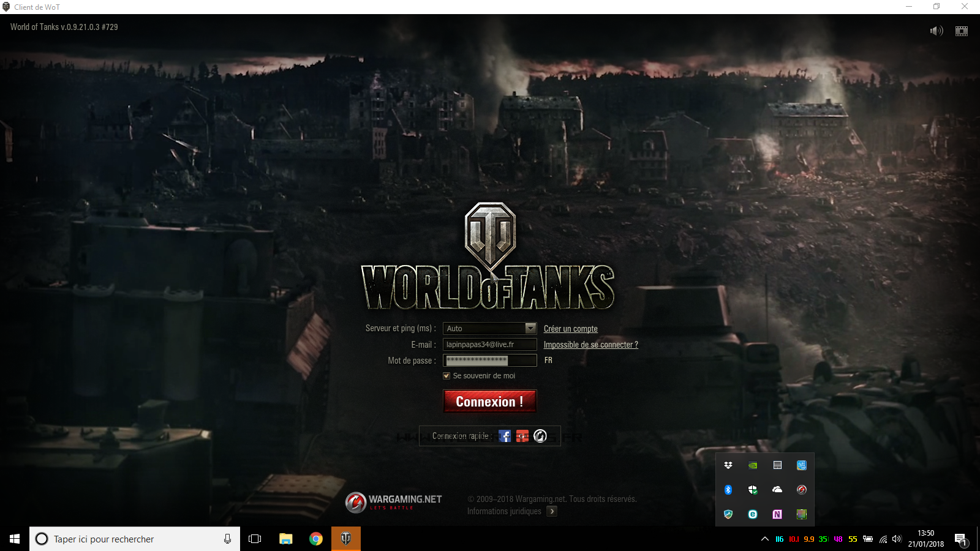
Task: Click the Bluetooth tray icon
Action: tap(728, 490)
